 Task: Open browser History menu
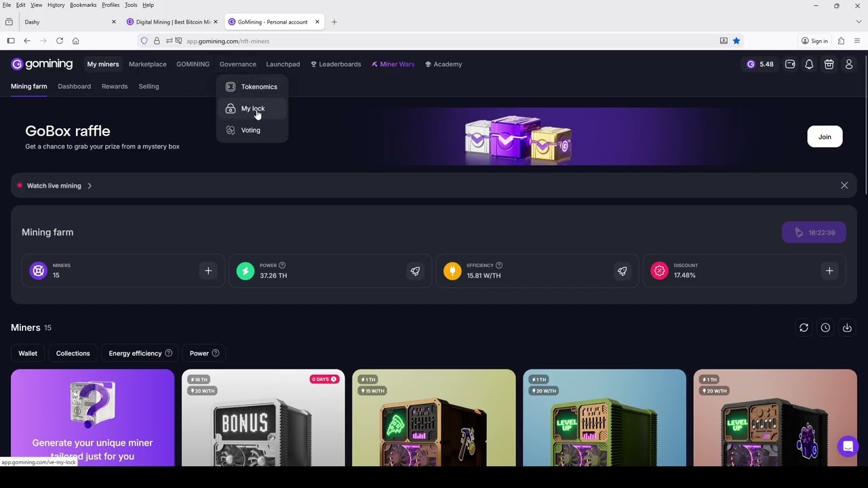click(56, 5)
